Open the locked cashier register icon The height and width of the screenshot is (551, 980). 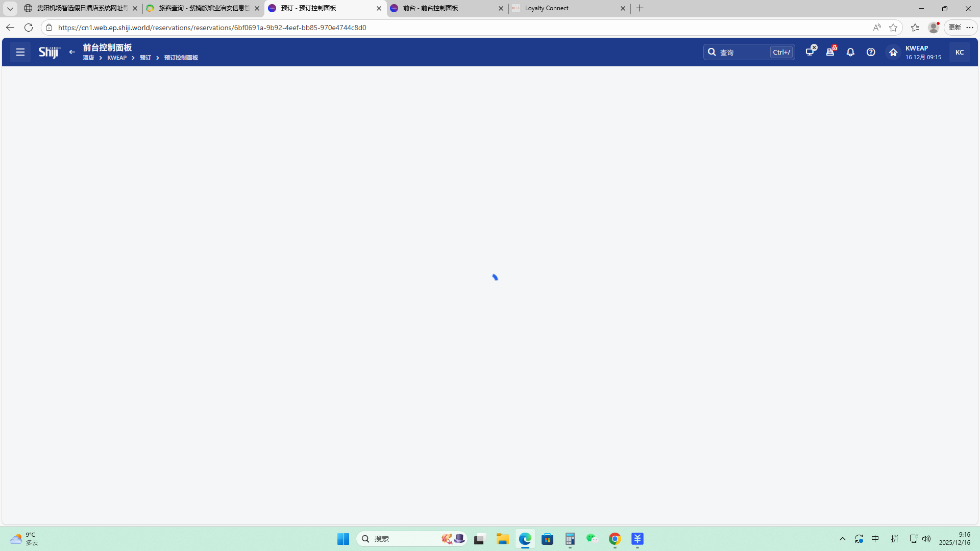pos(830,52)
